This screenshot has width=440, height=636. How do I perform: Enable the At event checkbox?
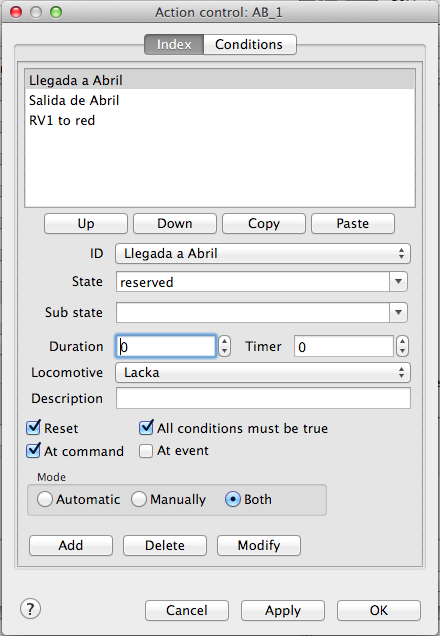(x=146, y=451)
